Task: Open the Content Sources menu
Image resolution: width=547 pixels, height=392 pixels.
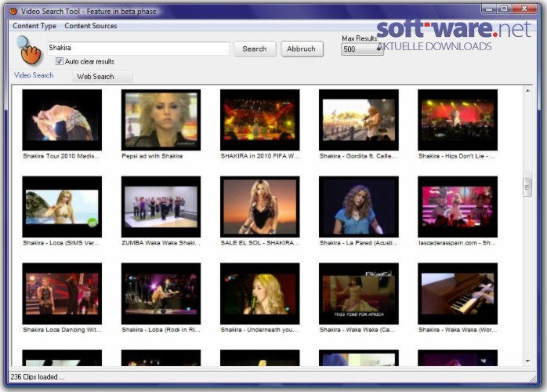Action: (x=90, y=26)
